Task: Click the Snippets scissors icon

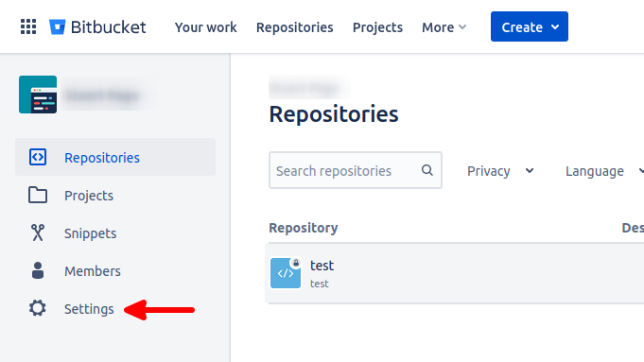Action: (38, 233)
